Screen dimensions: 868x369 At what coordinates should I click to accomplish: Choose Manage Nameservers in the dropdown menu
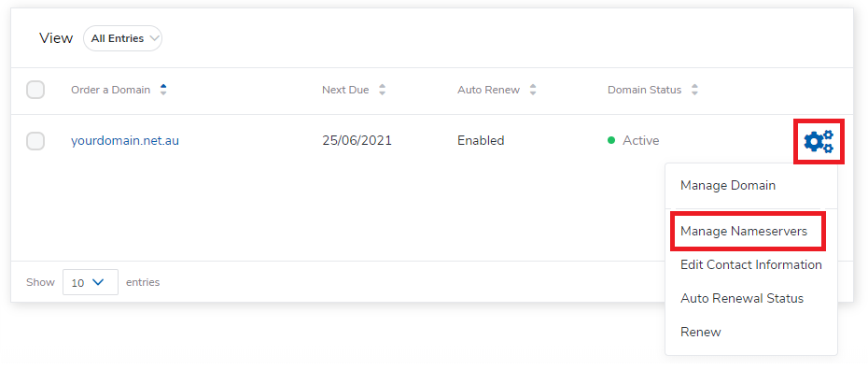[x=744, y=231]
